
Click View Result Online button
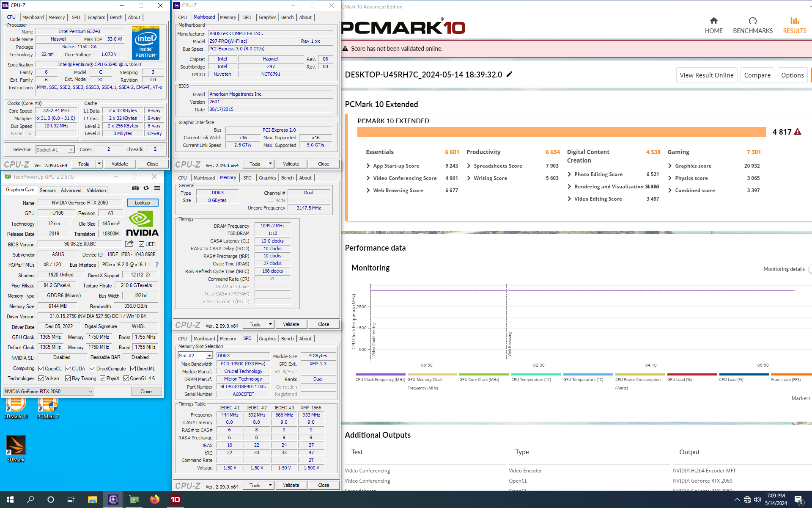707,75
